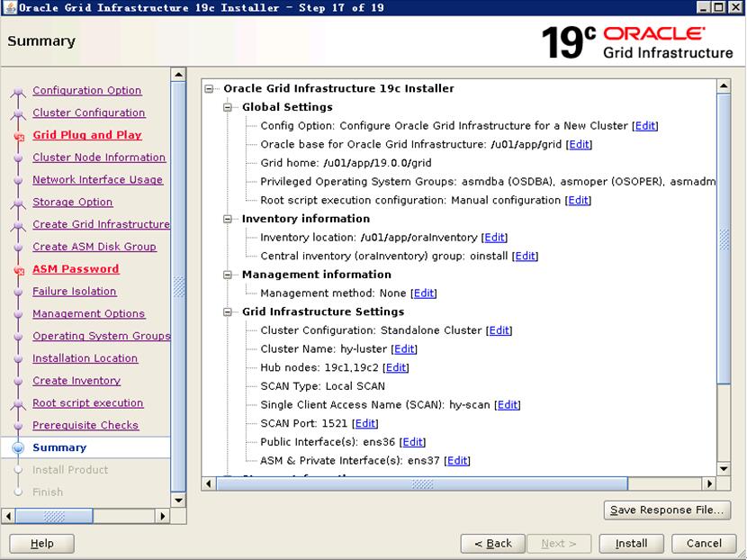Viewport: 747px width, 560px height.
Task: Collapse the Management information section
Action: (x=228, y=275)
